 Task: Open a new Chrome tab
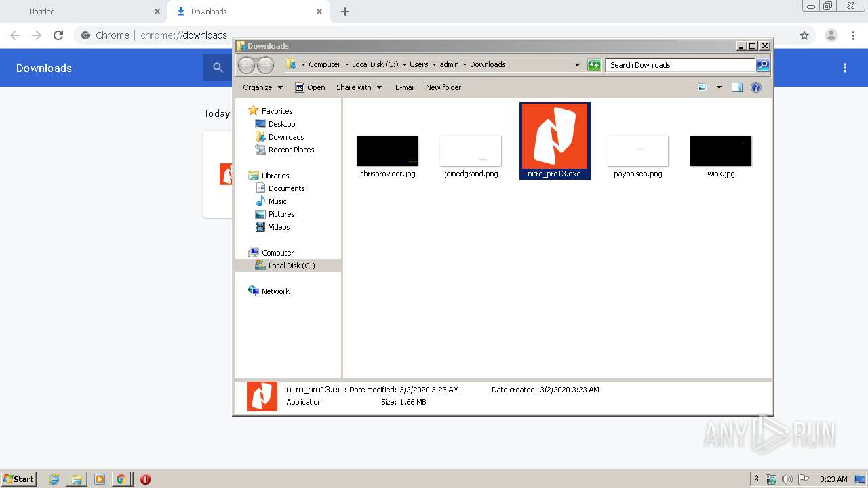345,12
